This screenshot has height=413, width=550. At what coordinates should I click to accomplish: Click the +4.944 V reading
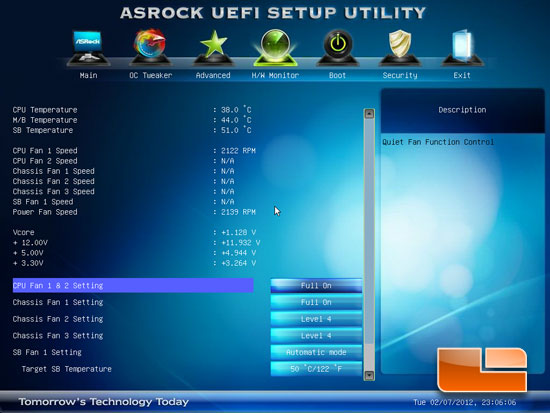point(238,253)
